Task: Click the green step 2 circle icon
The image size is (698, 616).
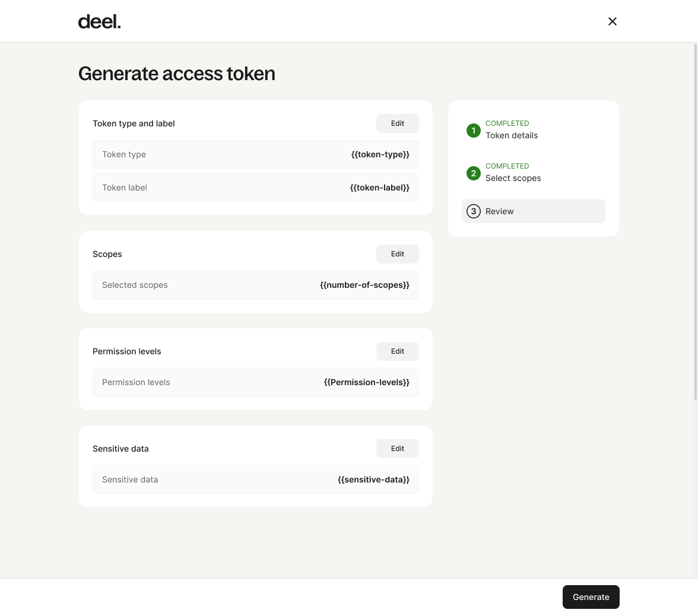Action: (473, 173)
